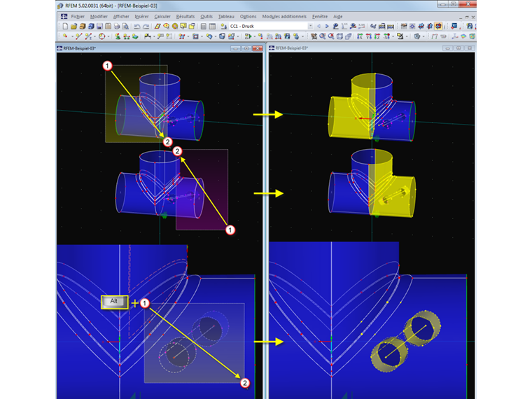The image size is (532, 399).
Task: Open the Outils menu
Action: [206, 16]
